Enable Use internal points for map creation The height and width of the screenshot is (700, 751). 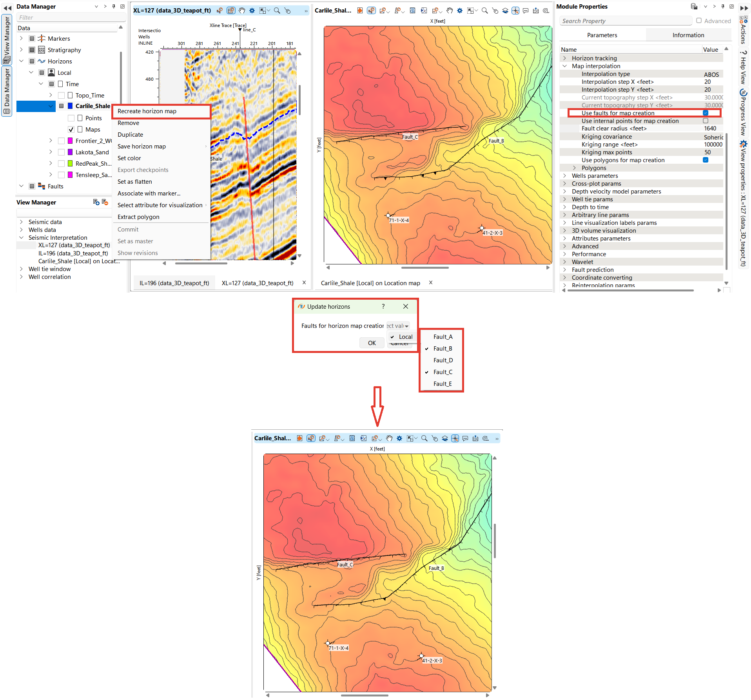coord(706,121)
